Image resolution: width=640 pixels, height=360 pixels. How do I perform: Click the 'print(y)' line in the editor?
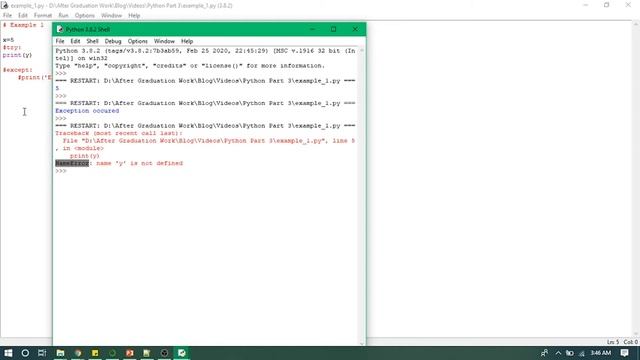[17, 55]
